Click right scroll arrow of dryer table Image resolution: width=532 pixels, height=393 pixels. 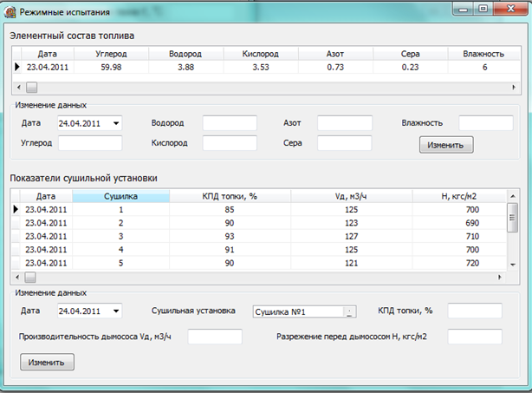[x=499, y=277]
